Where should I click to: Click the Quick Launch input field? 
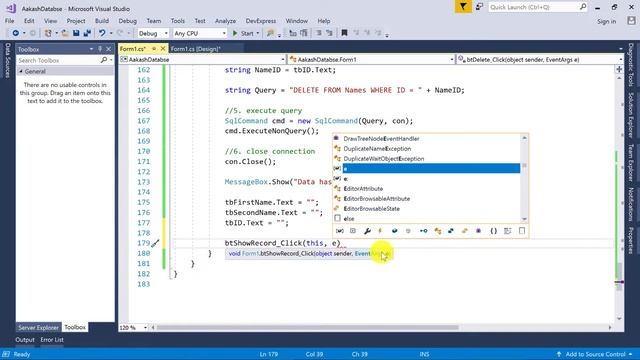tap(534, 7)
